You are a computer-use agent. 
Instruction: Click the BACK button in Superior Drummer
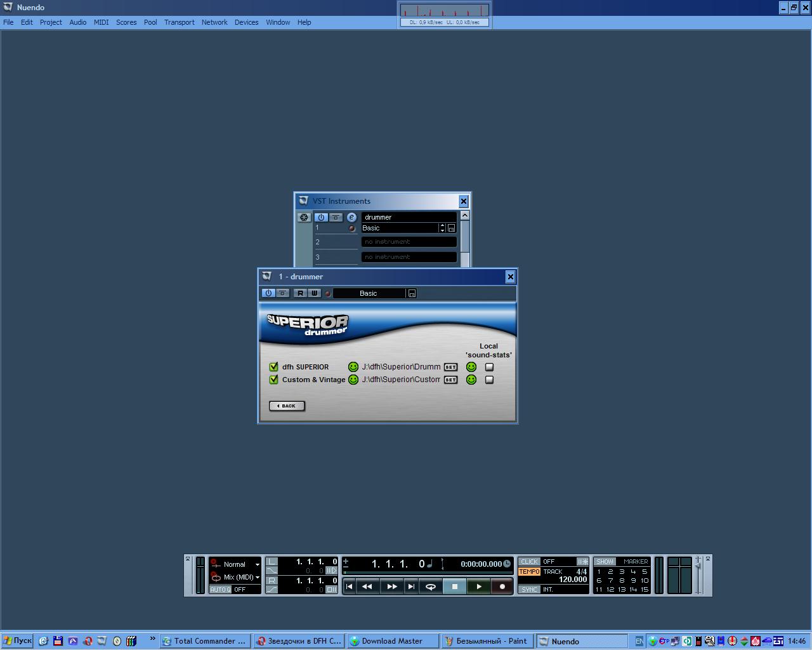(287, 406)
